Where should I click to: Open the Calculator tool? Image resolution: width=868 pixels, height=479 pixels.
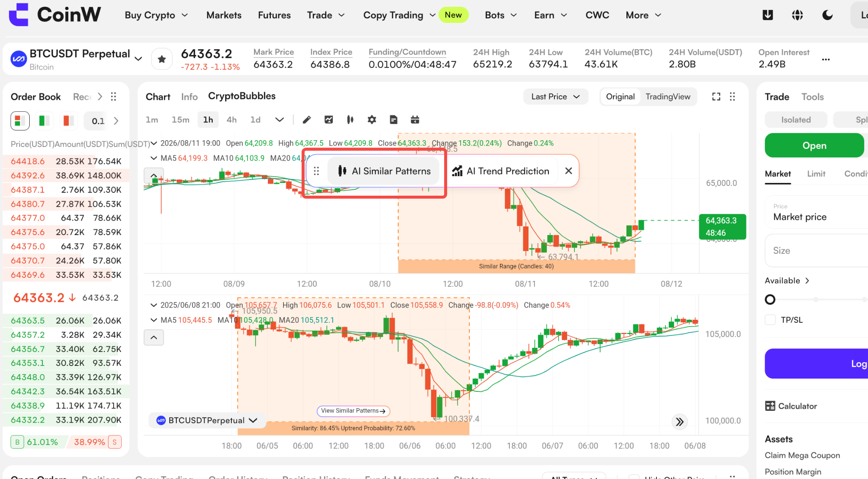(791, 406)
